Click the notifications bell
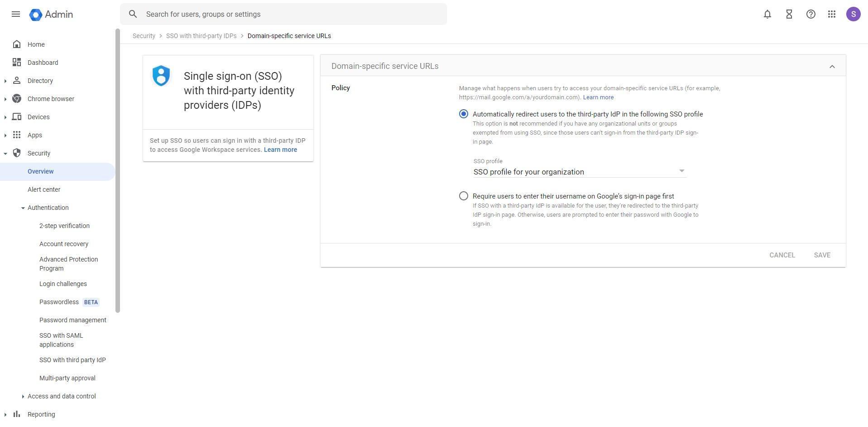The height and width of the screenshot is (427, 868). (x=767, y=14)
